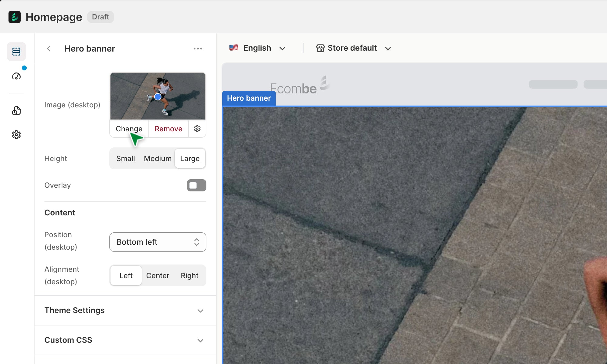Open the Position (desktop) dropdown
The image size is (607, 364).
pyautogui.click(x=158, y=242)
